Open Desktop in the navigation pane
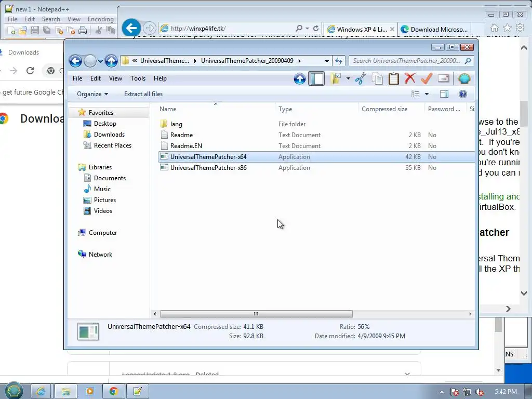Image resolution: width=532 pixels, height=399 pixels. (105, 124)
